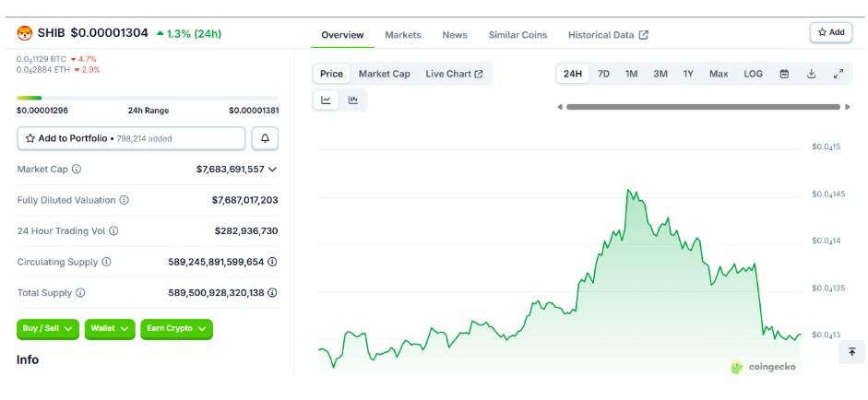Viewport: 868px width, 400px height.
Task: Open the Live Chart external link
Action: pos(454,74)
